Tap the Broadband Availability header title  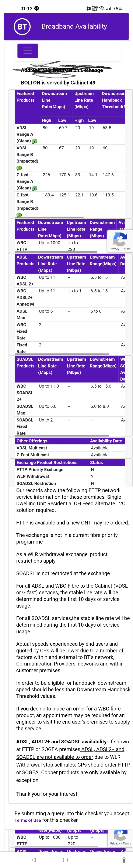tap(74, 26)
